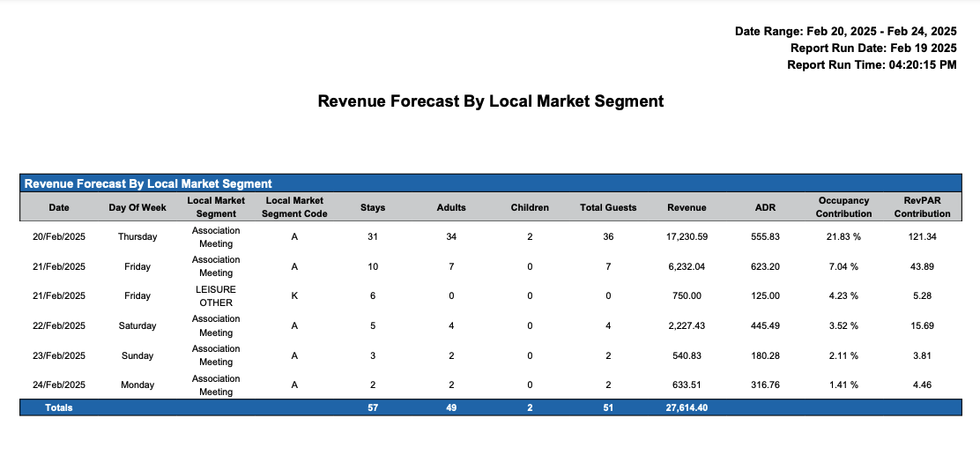Click the Day Of Week column header
The width and height of the screenshot is (980, 463).
click(x=137, y=207)
